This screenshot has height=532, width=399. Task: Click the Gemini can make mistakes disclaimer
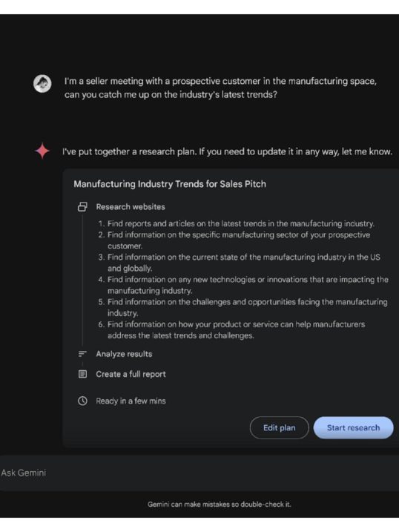click(x=220, y=505)
